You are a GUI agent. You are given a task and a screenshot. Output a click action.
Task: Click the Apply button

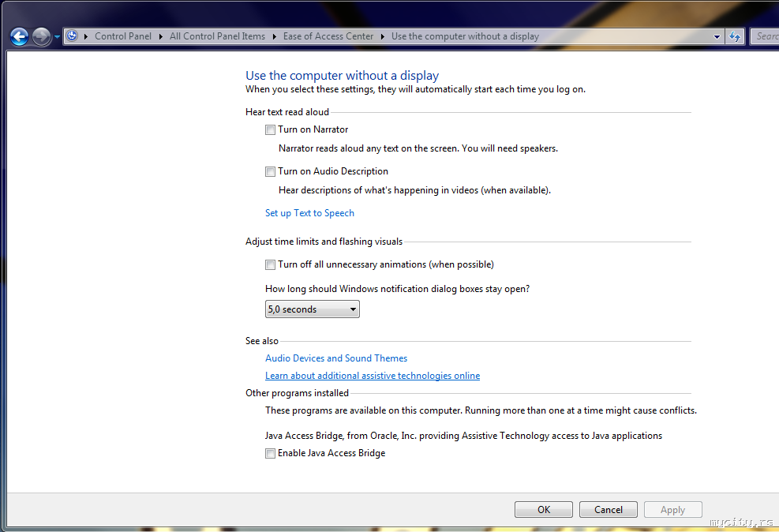672,510
